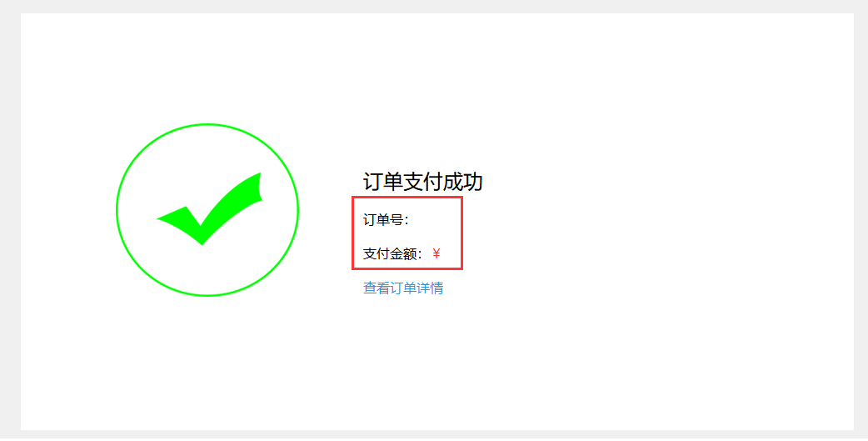
Task: Click the red ¥ currency symbol
Action: click(436, 253)
